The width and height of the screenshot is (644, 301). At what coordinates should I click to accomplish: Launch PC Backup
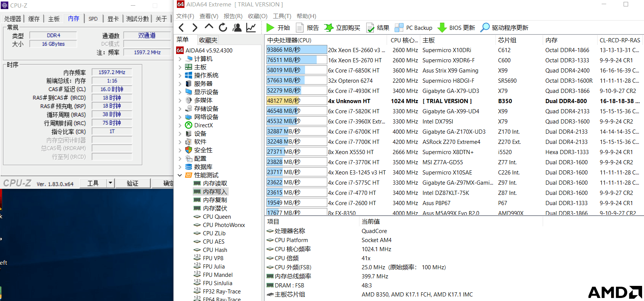(413, 28)
